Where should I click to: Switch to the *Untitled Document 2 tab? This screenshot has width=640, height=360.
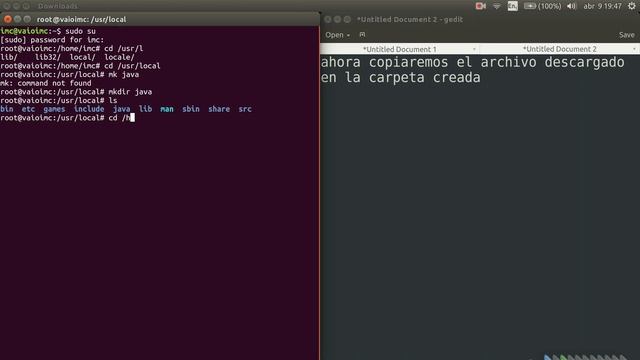click(560, 49)
